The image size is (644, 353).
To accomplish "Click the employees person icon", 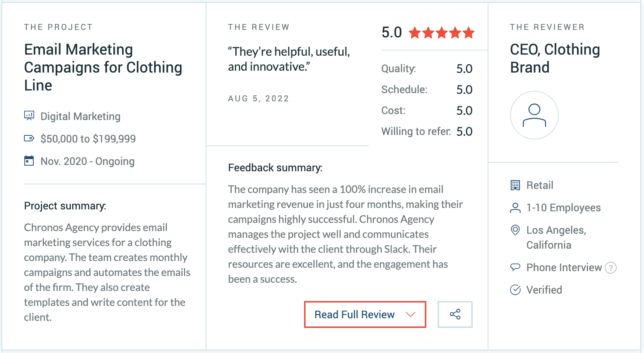I will tap(515, 208).
